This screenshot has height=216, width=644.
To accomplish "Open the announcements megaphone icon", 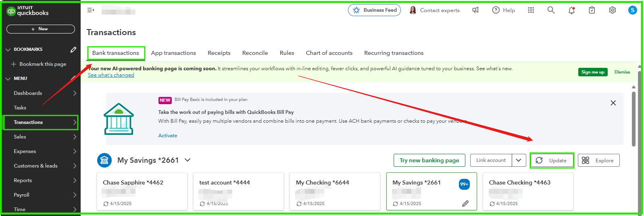I will pyautogui.click(x=475, y=10).
